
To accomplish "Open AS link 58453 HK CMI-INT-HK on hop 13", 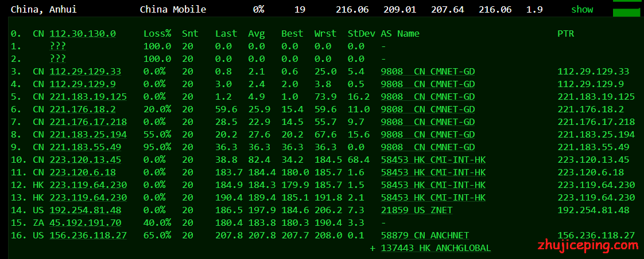I will point(433,198).
